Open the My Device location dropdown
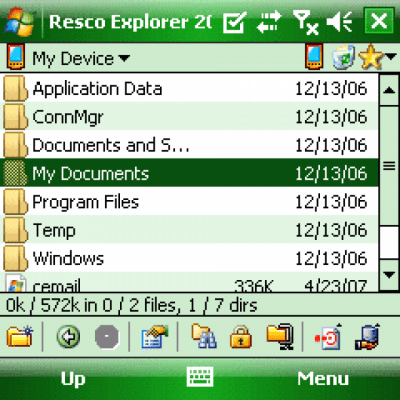This screenshot has height=400, width=400. tap(81, 59)
